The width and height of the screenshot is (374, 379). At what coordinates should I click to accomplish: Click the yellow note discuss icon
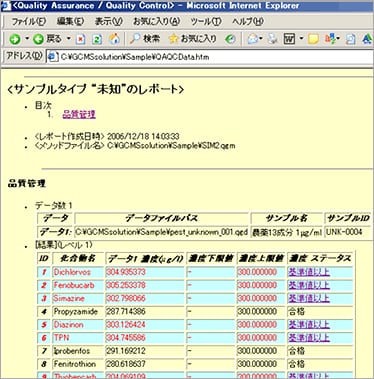313,39
